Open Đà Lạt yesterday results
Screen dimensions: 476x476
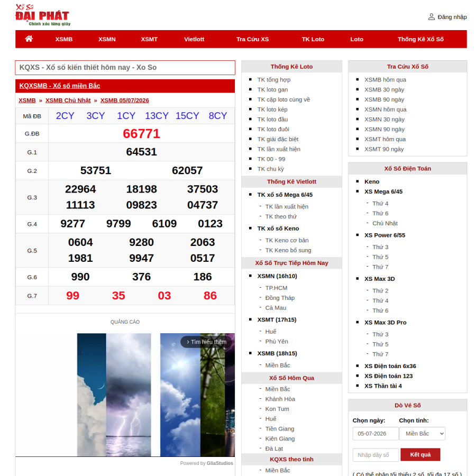(x=274, y=448)
